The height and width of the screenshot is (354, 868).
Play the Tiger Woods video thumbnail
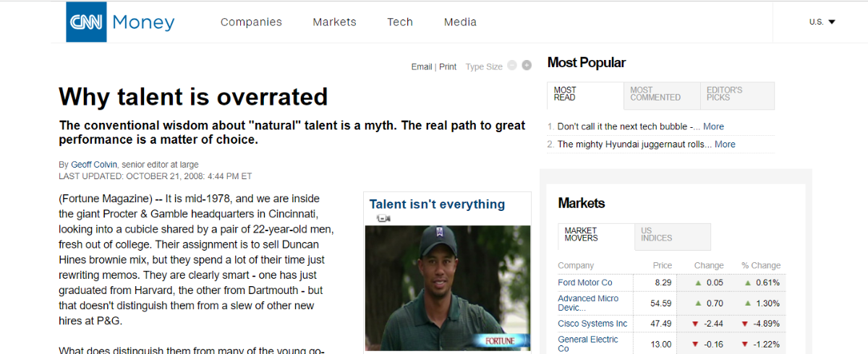click(x=447, y=288)
